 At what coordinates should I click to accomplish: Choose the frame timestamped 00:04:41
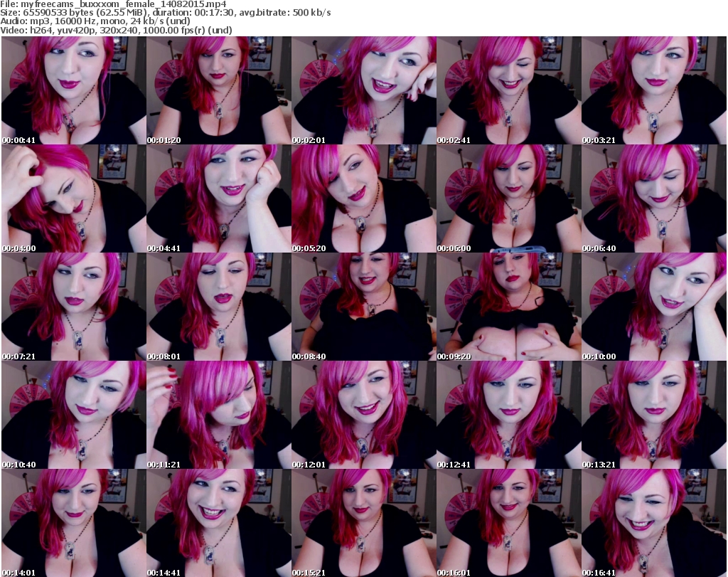tap(219, 198)
